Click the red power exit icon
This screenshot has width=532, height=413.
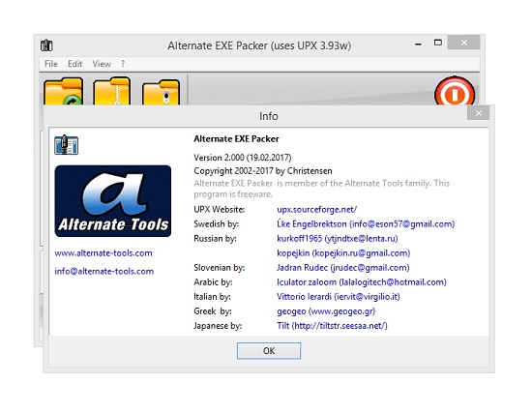pos(455,91)
